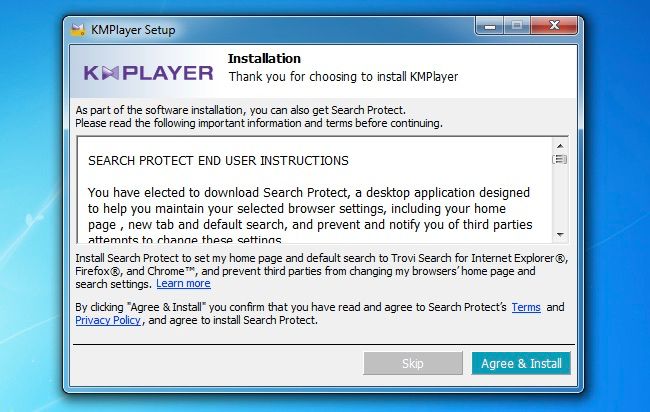Click the Install Search Protect description paragraph
Screen dimensions: 650x412
point(321,271)
